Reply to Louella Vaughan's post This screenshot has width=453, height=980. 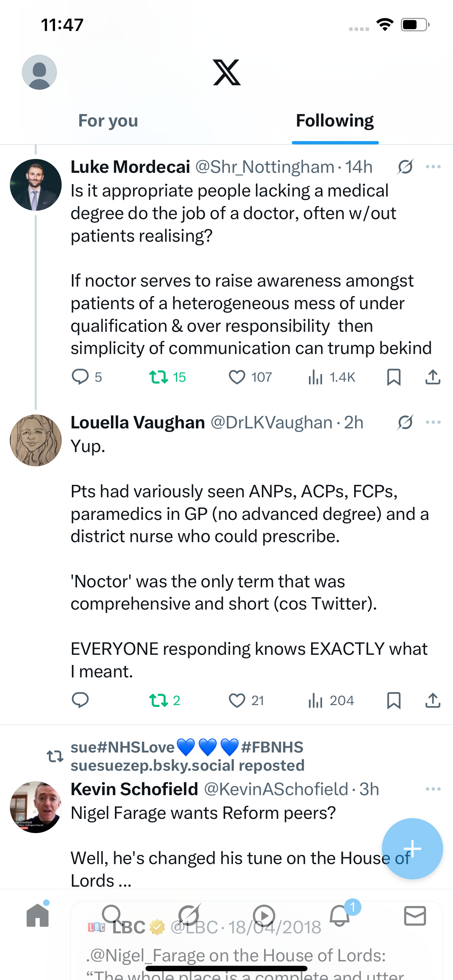pyautogui.click(x=80, y=700)
